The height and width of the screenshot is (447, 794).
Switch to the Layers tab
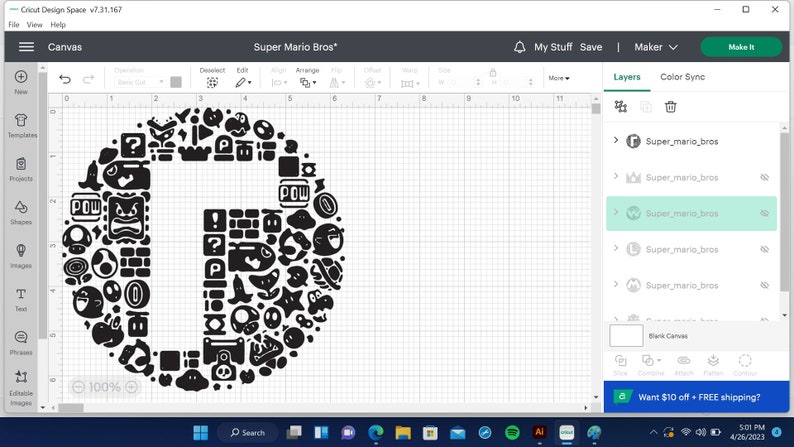(x=627, y=77)
